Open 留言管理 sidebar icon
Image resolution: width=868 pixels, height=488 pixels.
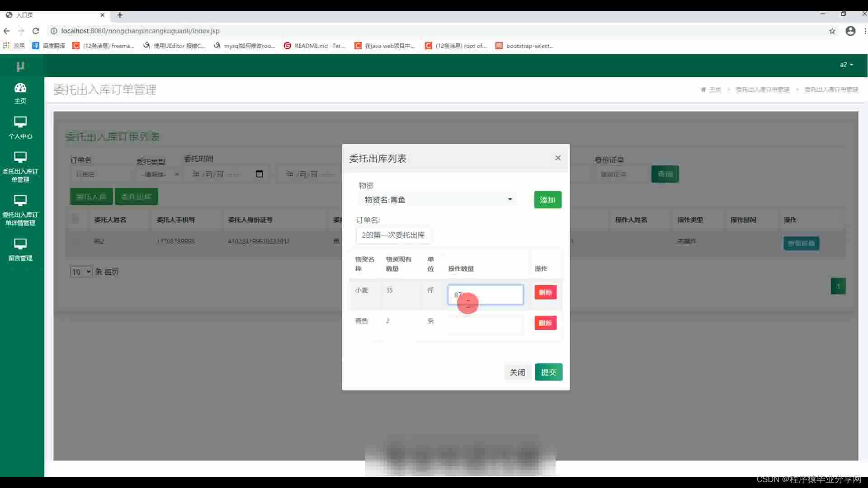pos(20,244)
